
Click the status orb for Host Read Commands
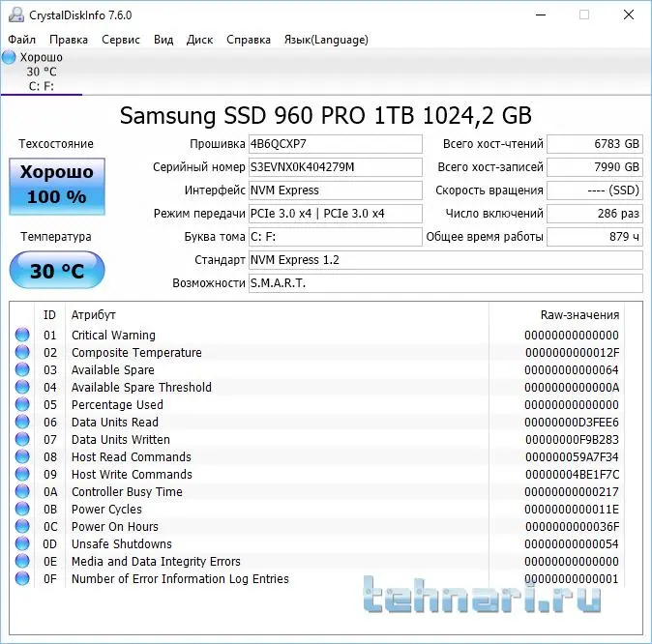coord(22,457)
